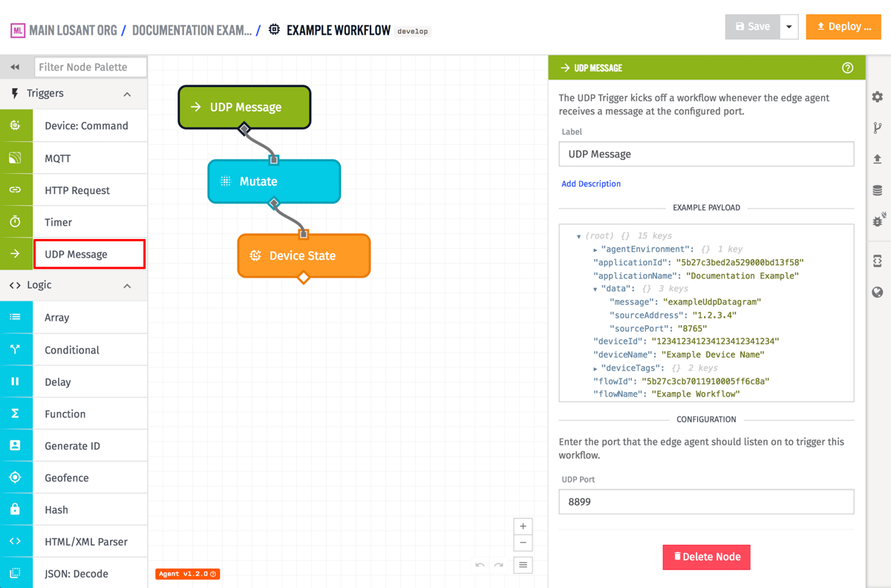The width and height of the screenshot is (891, 588).
Task: Click the Hash lock icon
Action: pyautogui.click(x=15, y=509)
